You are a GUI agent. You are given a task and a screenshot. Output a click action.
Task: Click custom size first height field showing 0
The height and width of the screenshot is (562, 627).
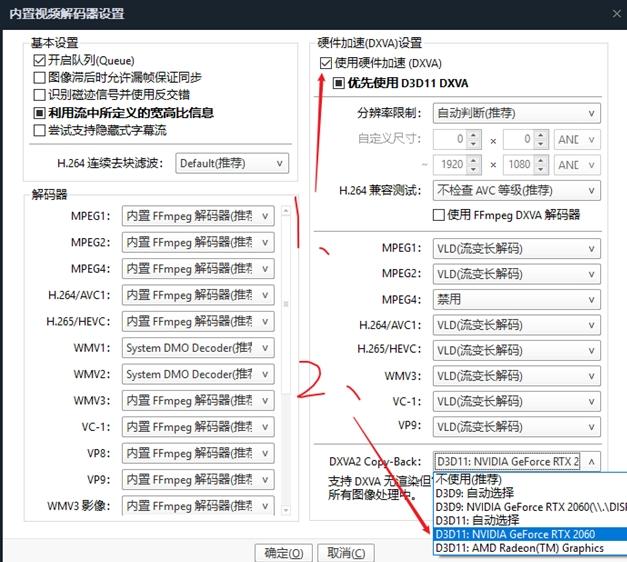pos(519,140)
